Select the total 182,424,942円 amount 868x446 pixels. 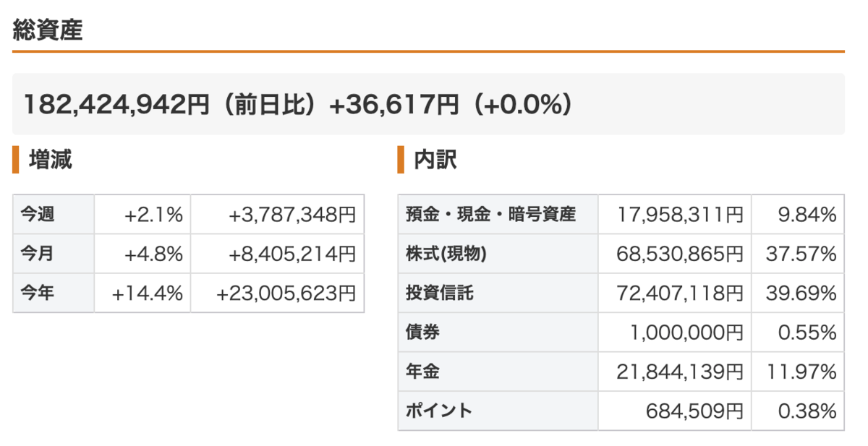point(115,105)
